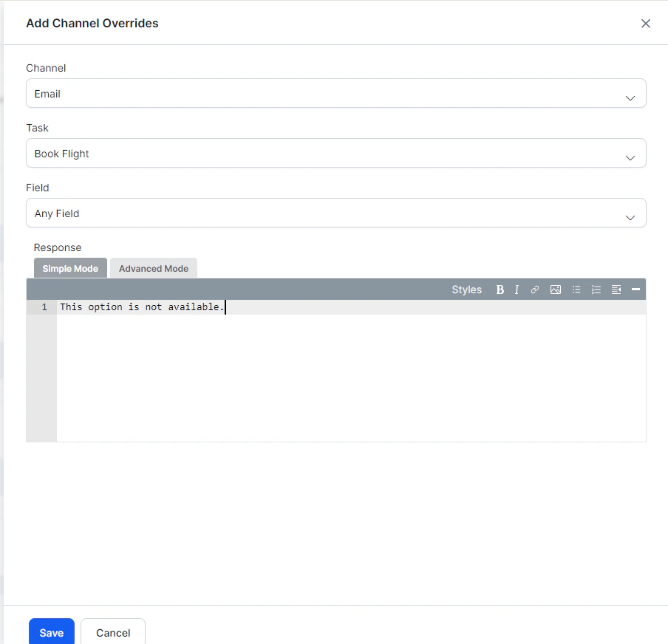The image size is (668, 644).
Task: Create a numbered list in the editor
Action: 596,290
